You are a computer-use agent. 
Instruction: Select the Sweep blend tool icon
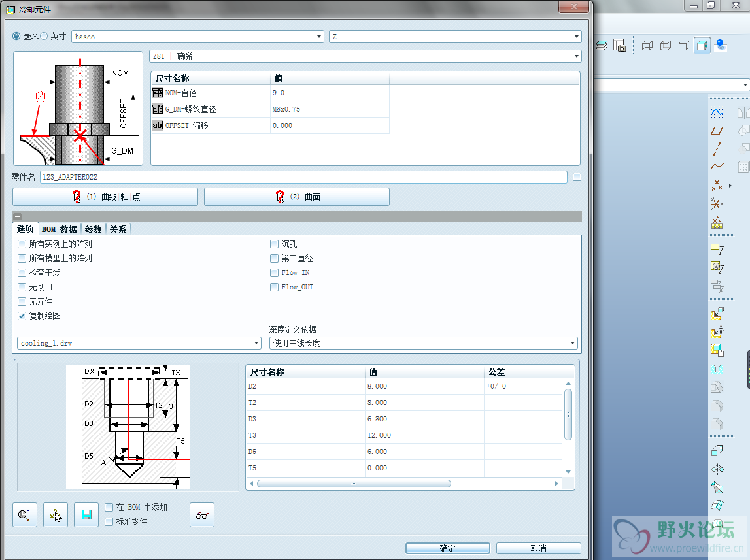coord(717,487)
